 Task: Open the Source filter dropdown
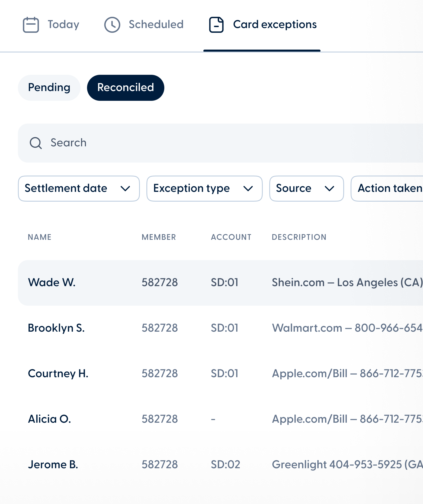point(306,188)
